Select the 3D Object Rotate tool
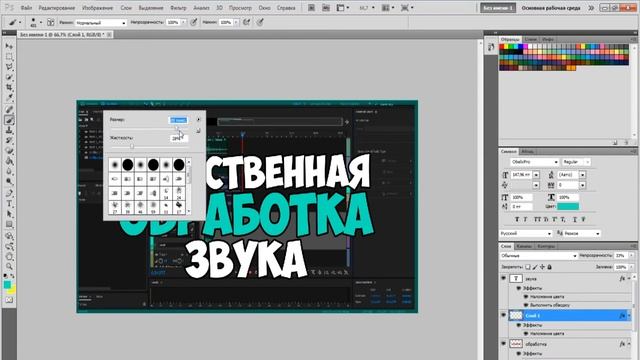640x360 pixels. click(9, 236)
